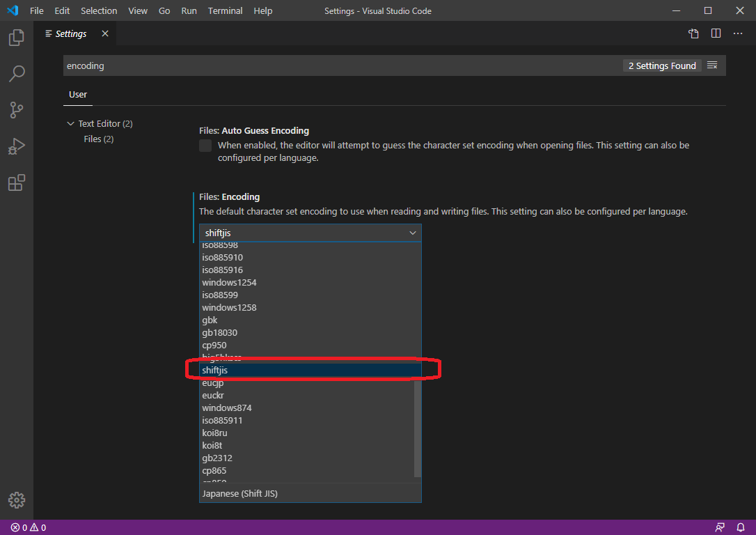Open the Help menu
This screenshot has width=756, height=535.
(263, 10)
